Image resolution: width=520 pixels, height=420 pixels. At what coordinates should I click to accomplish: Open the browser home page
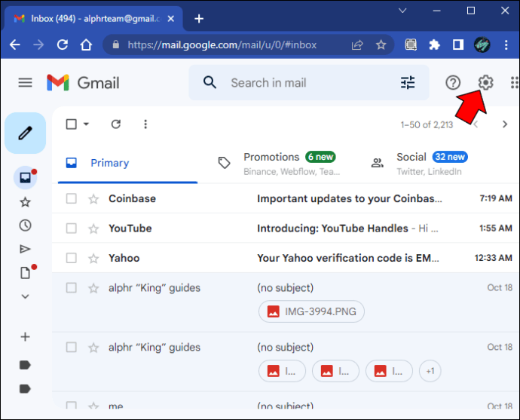[86, 44]
